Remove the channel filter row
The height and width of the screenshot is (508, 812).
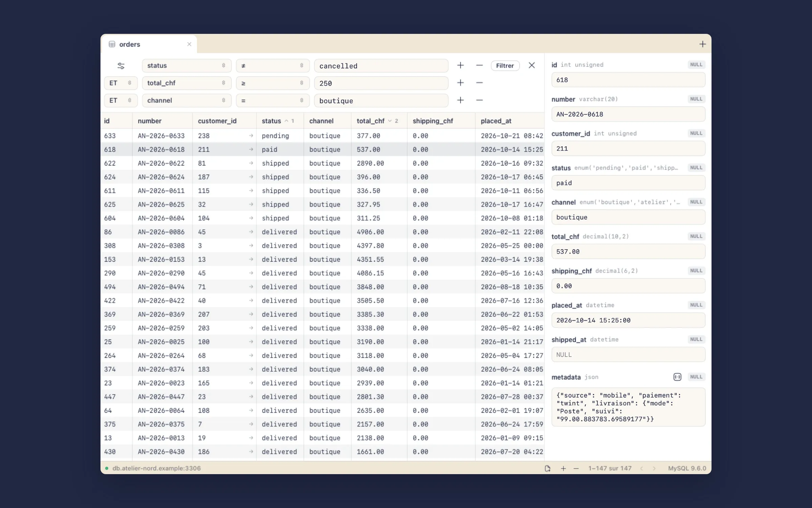[x=479, y=100]
